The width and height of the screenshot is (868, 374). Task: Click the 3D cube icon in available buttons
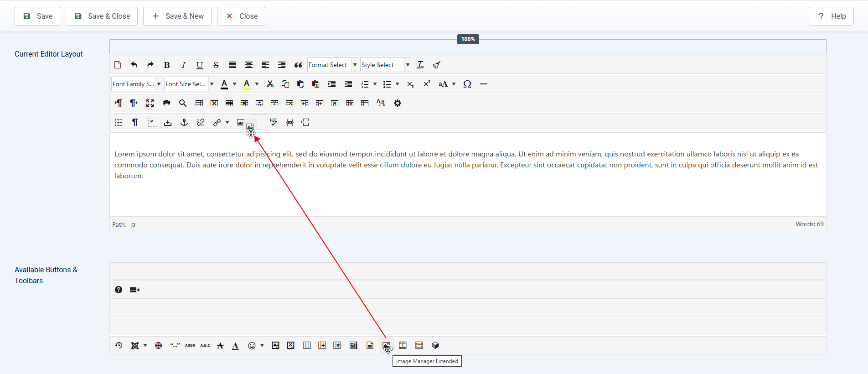pos(435,345)
